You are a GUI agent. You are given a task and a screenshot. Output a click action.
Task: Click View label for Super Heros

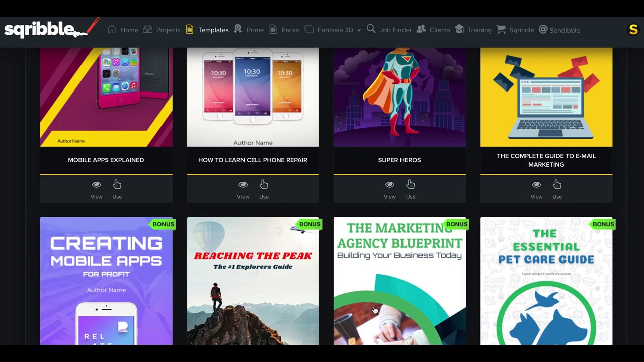point(389,197)
